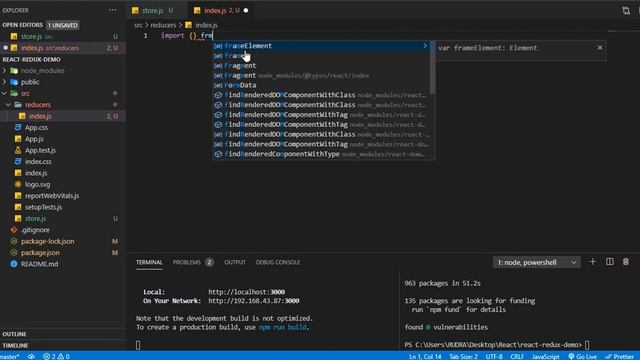Start Go Live server
Viewport: 640px width, 360px height.
[x=582, y=356]
